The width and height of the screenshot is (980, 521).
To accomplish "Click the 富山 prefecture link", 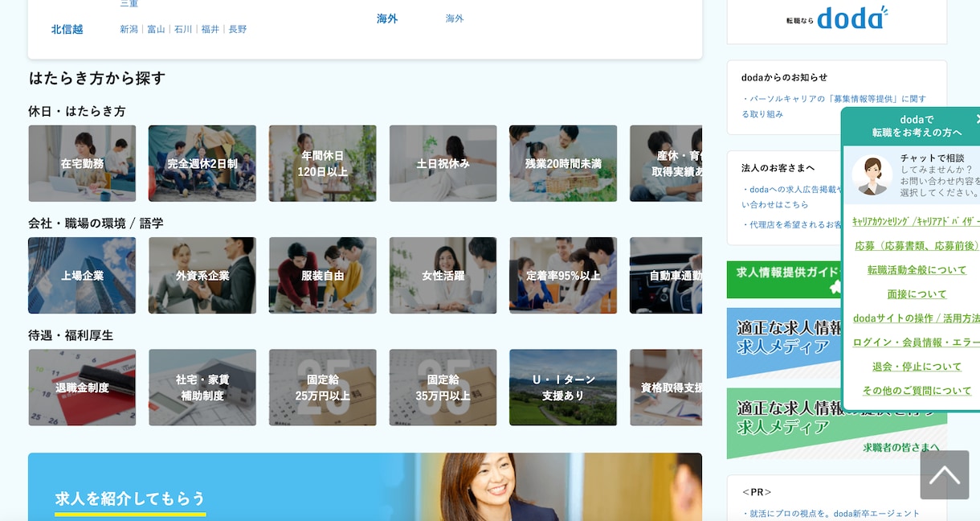I will coord(156,29).
